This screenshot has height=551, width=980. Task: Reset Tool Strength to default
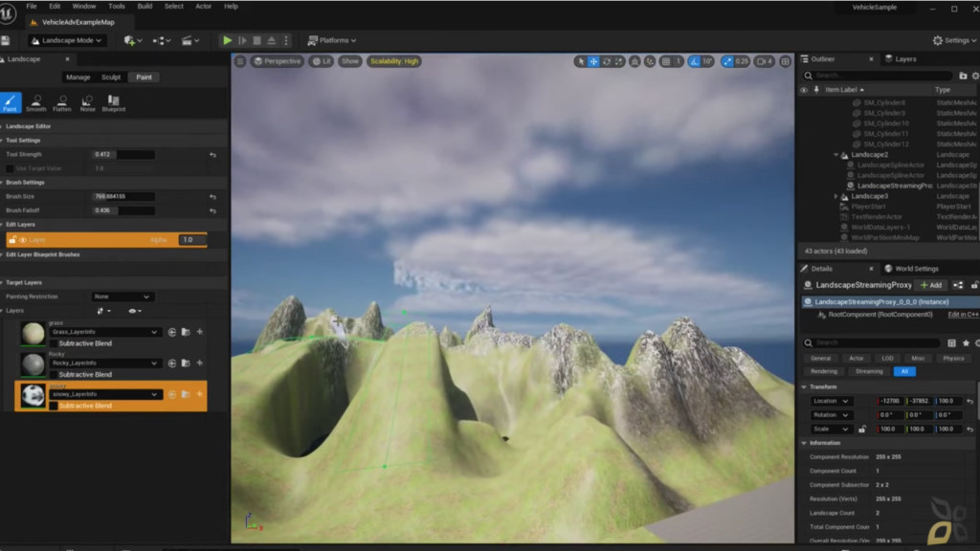tap(213, 155)
